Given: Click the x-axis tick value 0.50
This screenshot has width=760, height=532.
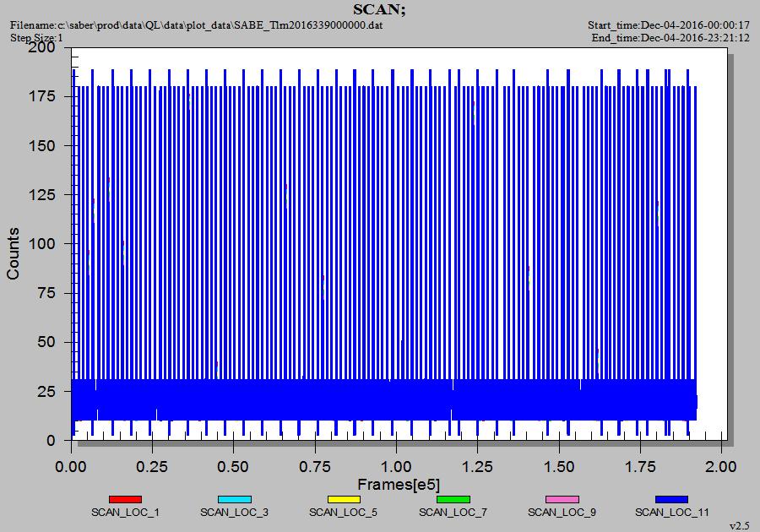Looking at the screenshot, I should coord(234,467).
